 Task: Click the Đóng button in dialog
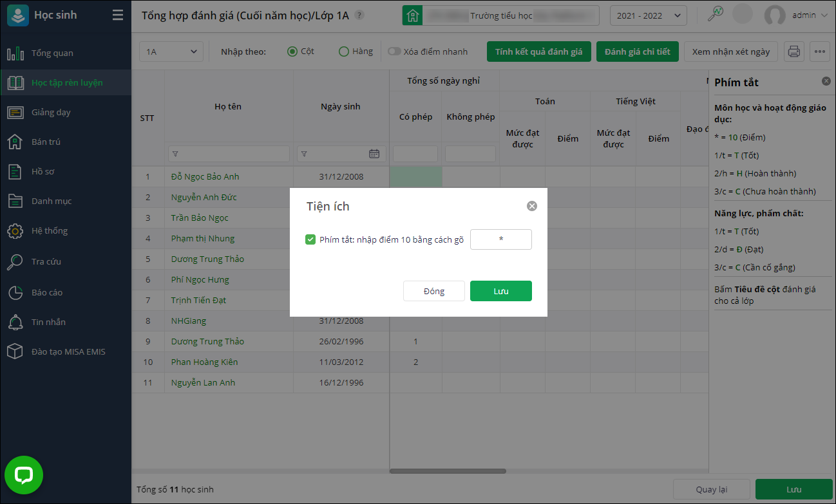433,291
